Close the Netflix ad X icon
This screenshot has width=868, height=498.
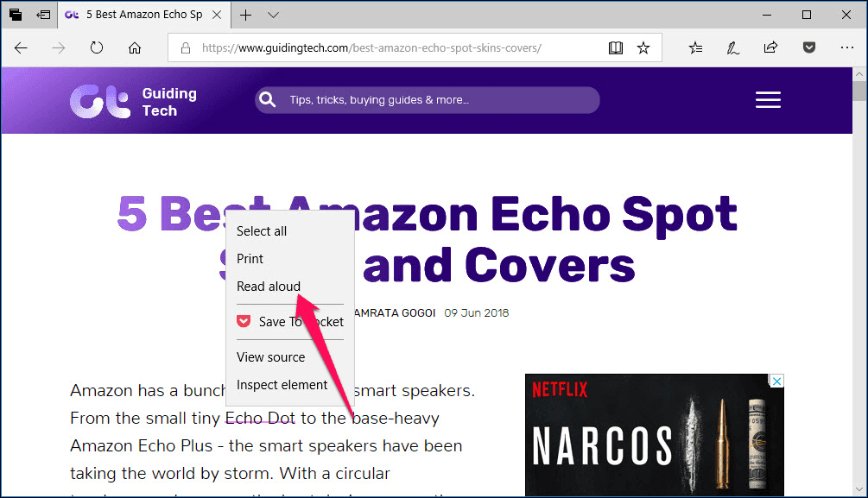click(777, 381)
